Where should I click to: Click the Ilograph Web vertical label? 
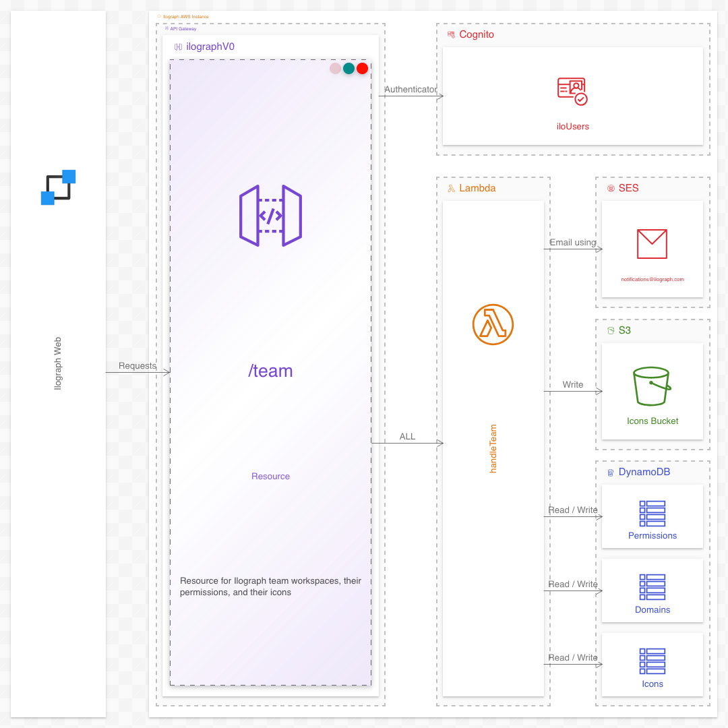57,363
